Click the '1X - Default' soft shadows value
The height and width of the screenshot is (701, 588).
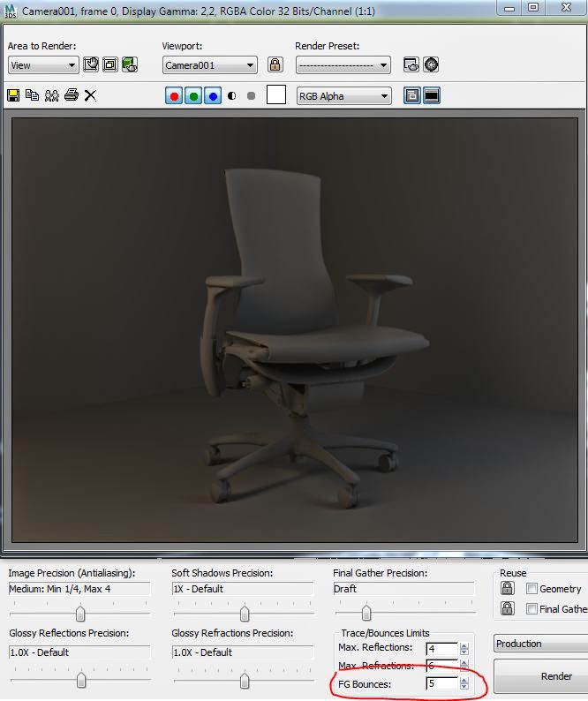(x=198, y=589)
